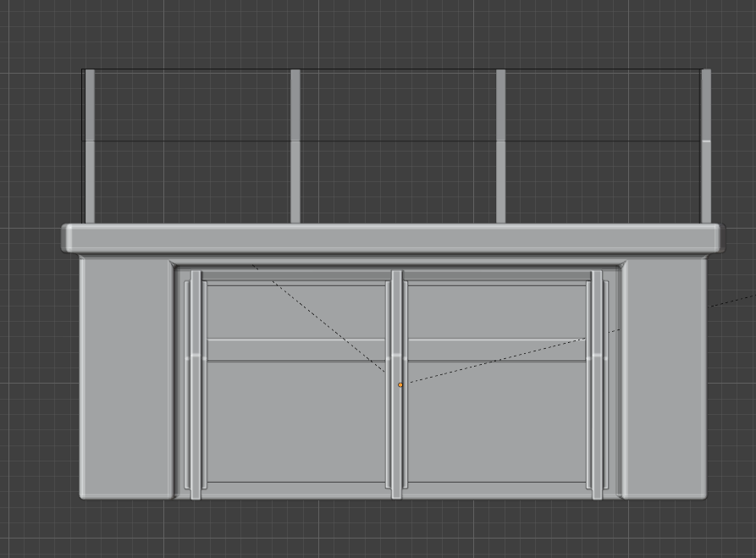Select the left solid side panel below the slab

coord(126,378)
